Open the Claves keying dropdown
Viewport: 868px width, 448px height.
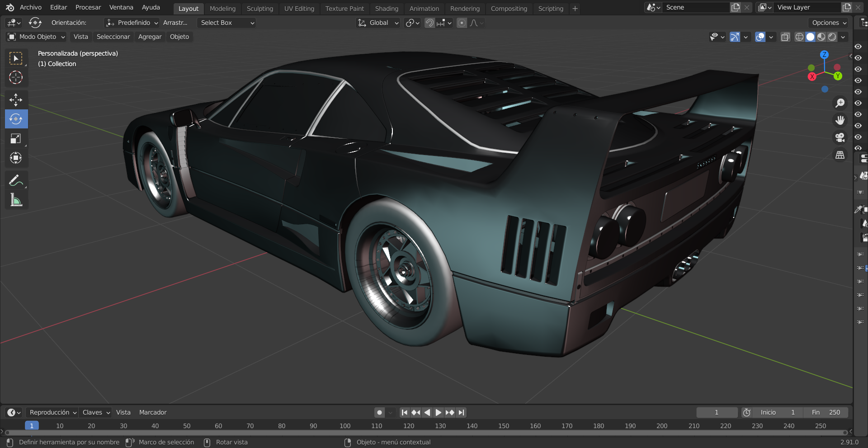point(95,412)
